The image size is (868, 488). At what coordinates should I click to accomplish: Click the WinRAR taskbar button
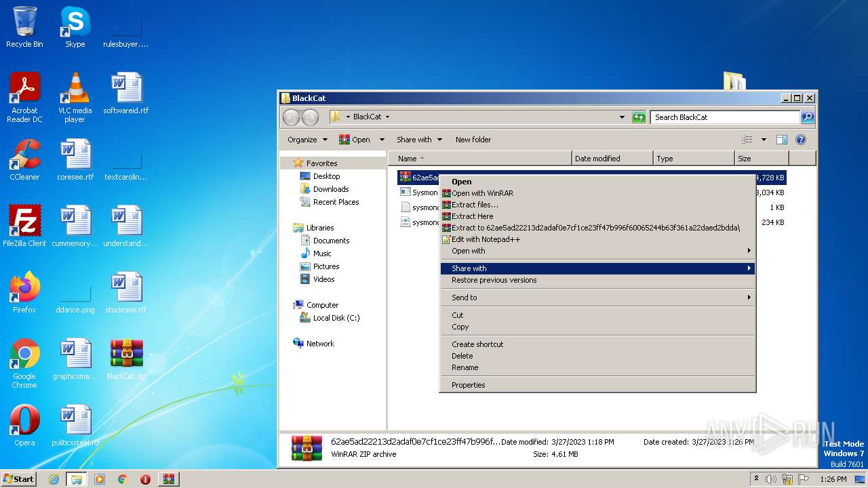[169, 479]
